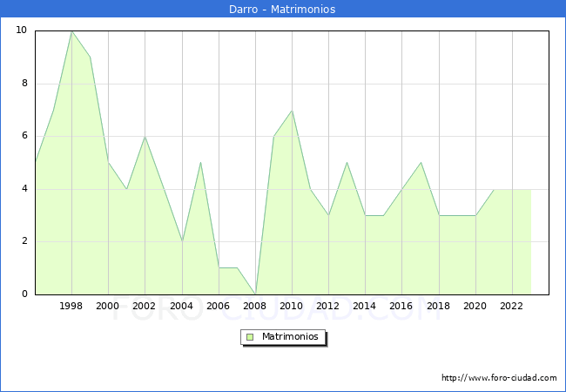The image size is (566, 392).
Task: Click the x-axis label 2000
Action: pyautogui.click(x=107, y=306)
